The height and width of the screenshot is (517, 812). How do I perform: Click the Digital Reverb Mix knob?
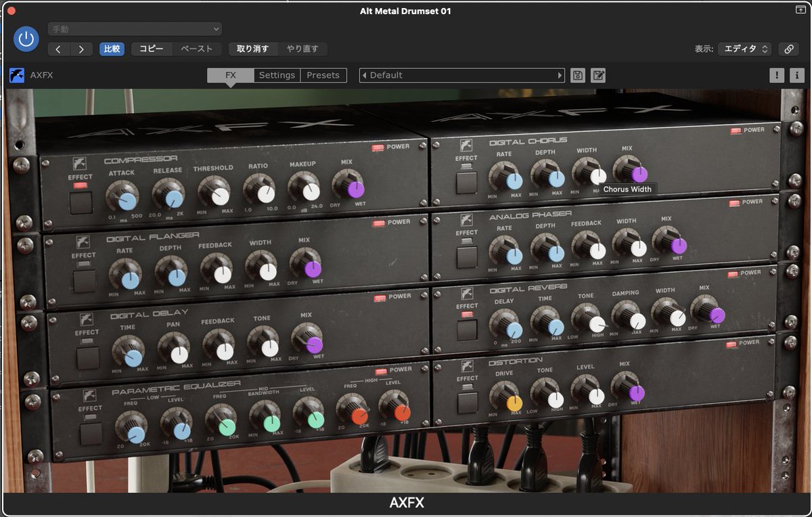708,310
